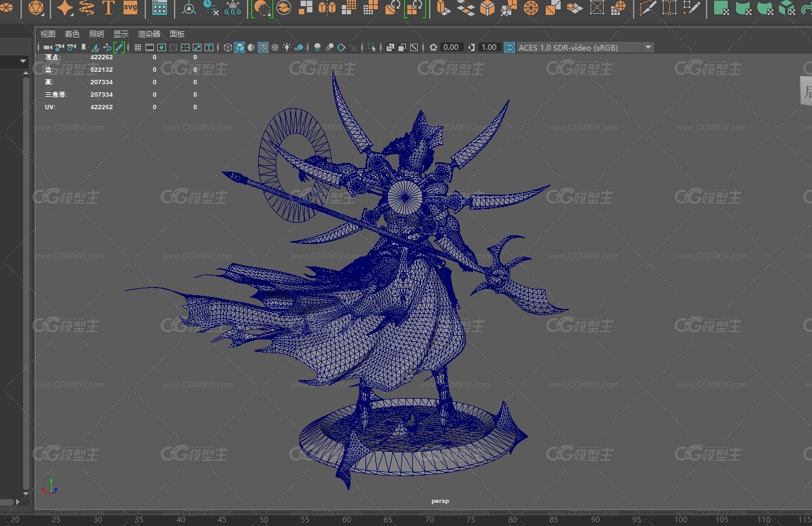Click frame 75 on the time slider

pos(471,519)
